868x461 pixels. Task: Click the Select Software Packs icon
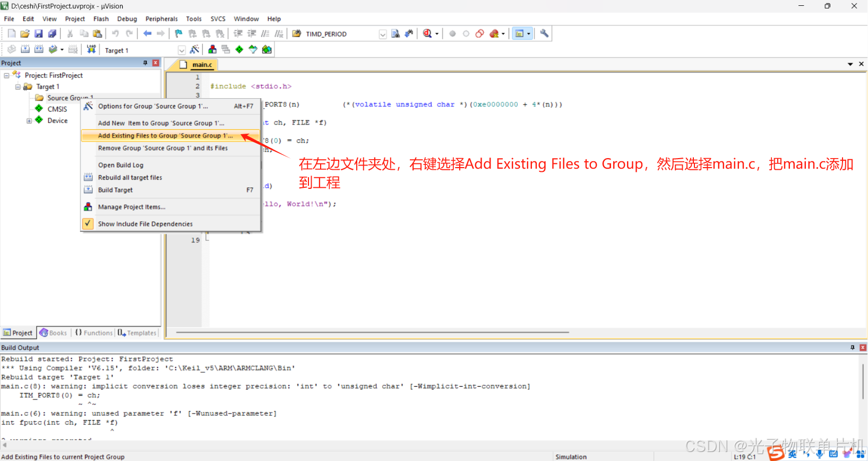tap(253, 49)
